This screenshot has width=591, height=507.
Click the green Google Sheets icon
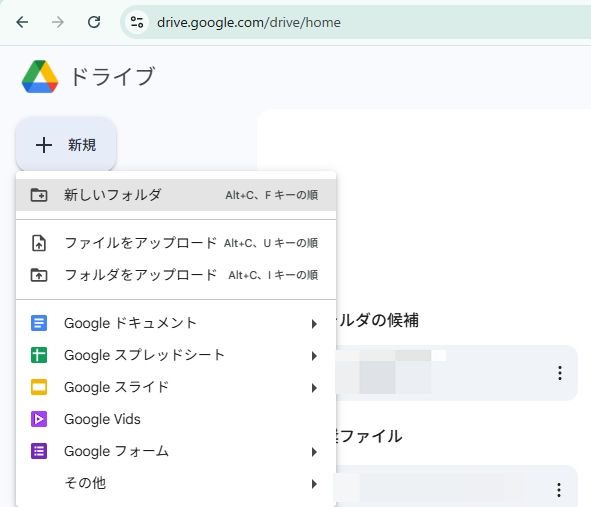click(x=39, y=355)
